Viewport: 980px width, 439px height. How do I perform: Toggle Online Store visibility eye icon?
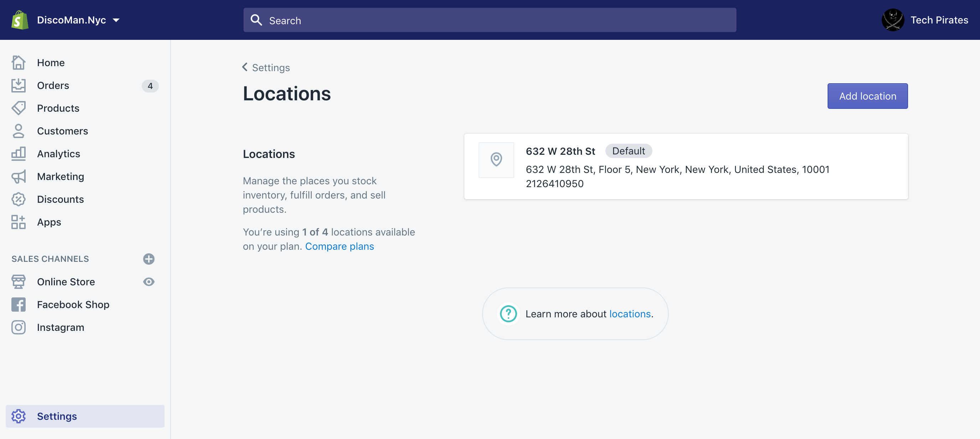pyautogui.click(x=149, y=282)
